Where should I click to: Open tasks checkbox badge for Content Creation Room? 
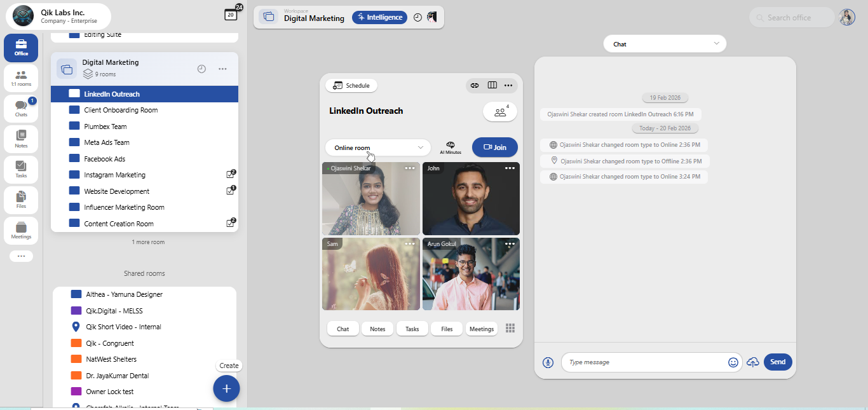[x=231, y=223]
